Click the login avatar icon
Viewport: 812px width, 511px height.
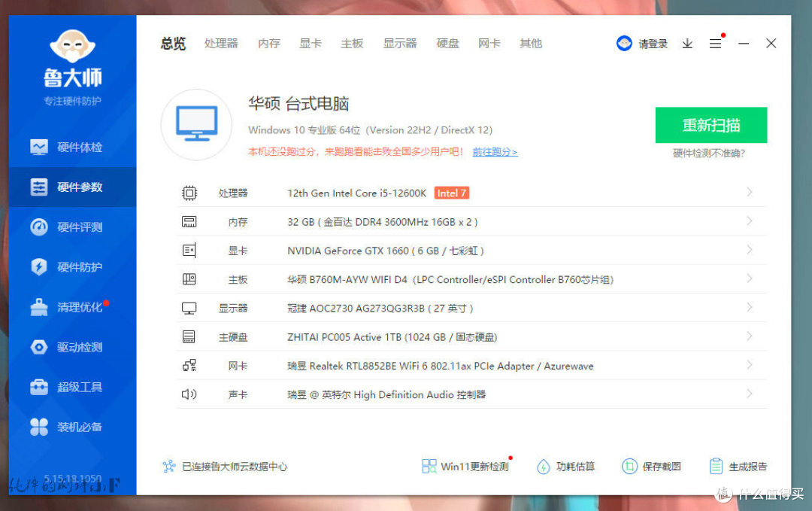[x=624, y=44]
